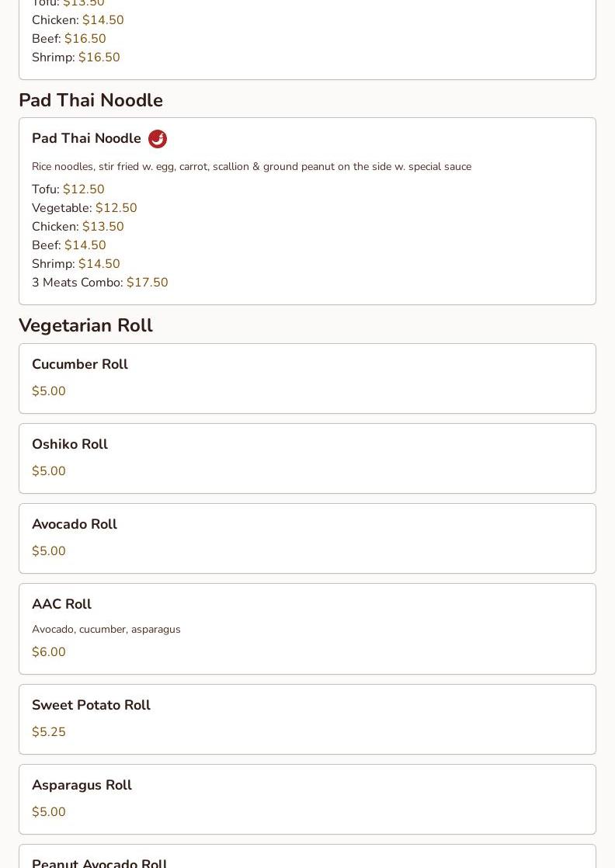Select the Pad Thai Chicken $13.50 option
The image size is (615, 868).
(78, 227)
